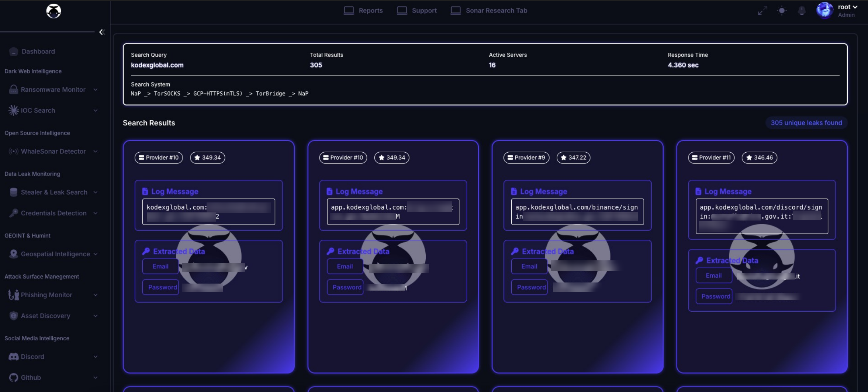Image resolution: width=868 pixels, height=392 pixels.
Task: Expand the Ransomware Monitor submenu chevron
Action: click(96, 90)
